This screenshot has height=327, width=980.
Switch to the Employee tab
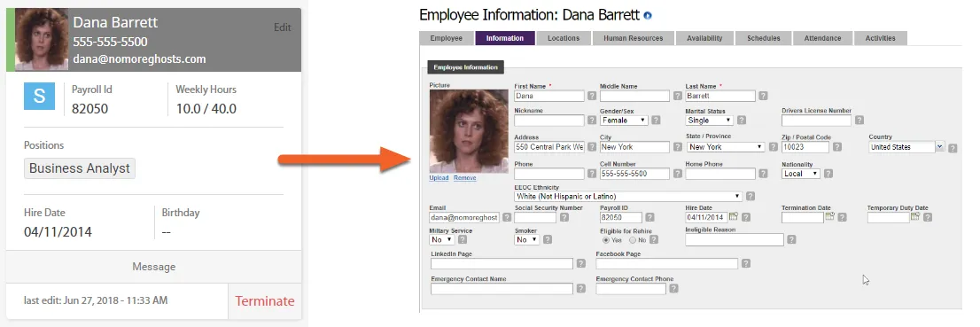pos(447,38)
